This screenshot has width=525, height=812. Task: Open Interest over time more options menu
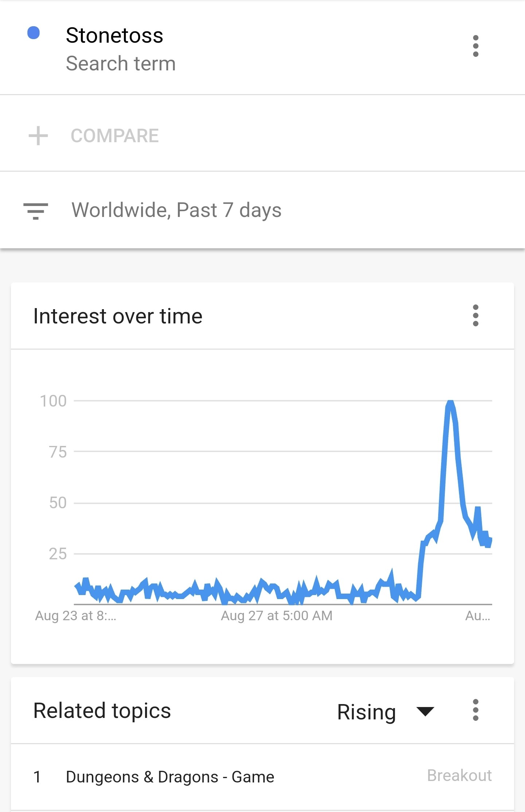(475, 315)
